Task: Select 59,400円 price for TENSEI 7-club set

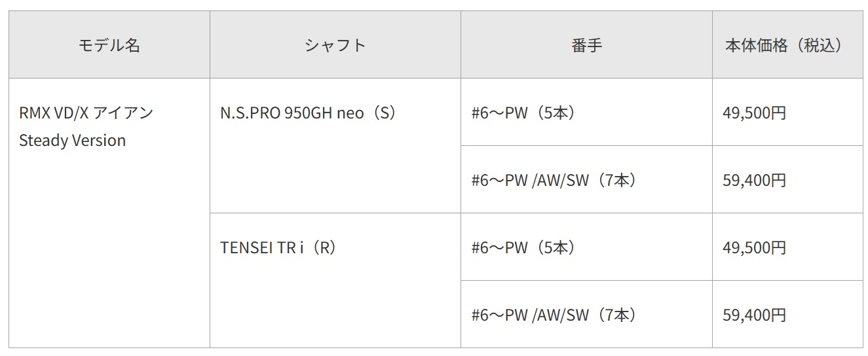Action: click(754, 315)
